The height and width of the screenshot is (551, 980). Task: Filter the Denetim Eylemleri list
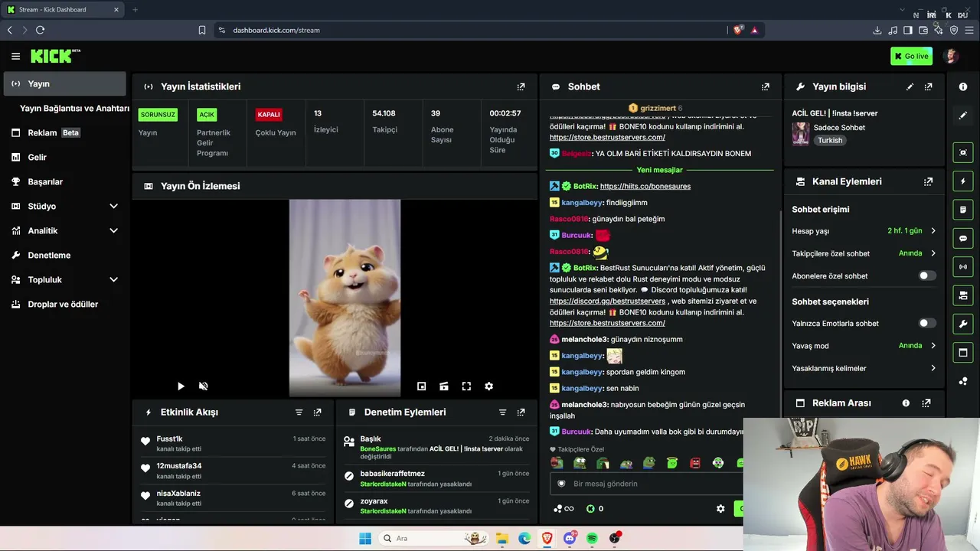click(x=503, y=412)
